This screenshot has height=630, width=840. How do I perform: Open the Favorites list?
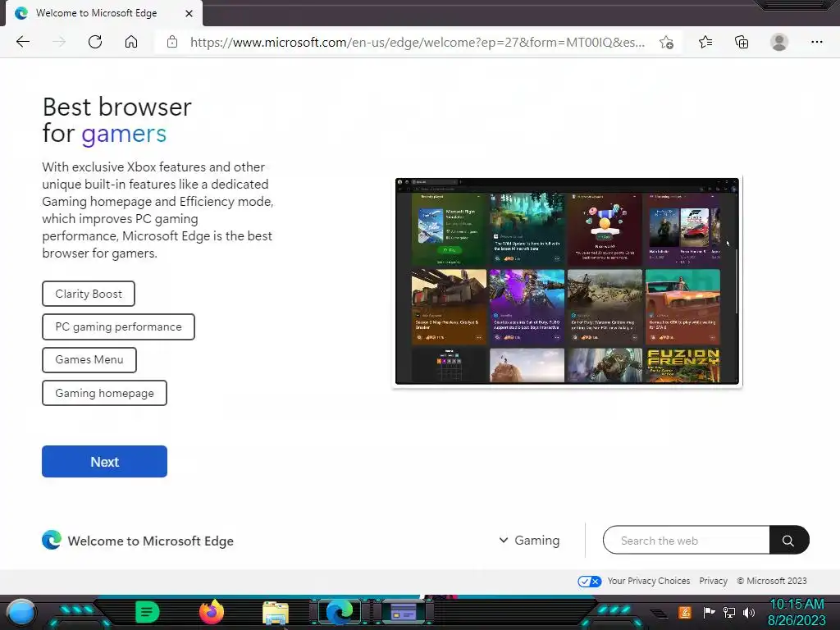coord(705,42)
